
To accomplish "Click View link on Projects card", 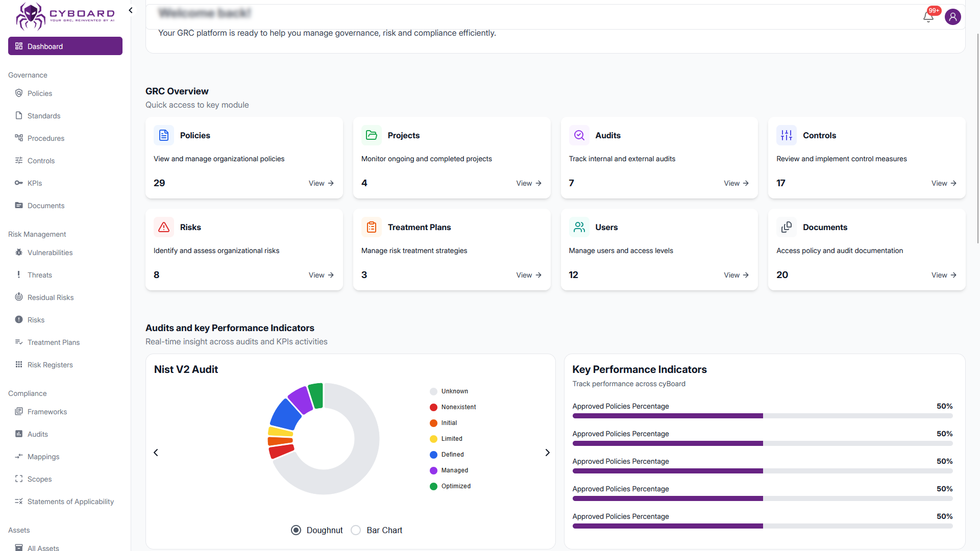I will (528, 183).
